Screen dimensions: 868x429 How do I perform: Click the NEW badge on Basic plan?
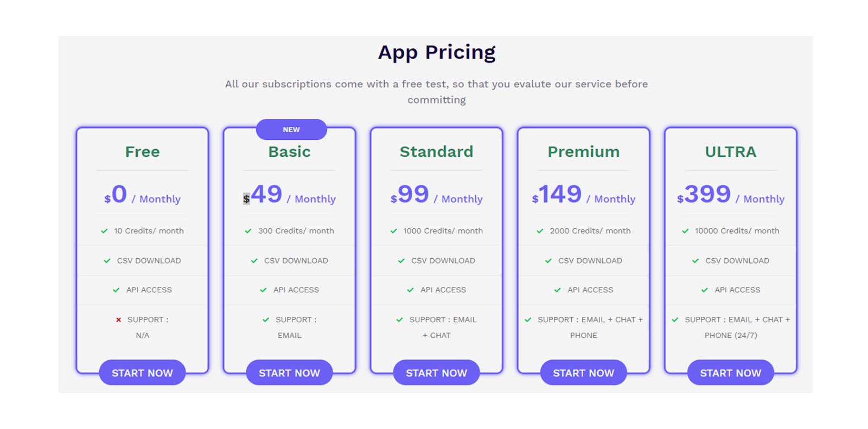click(291, 130)
